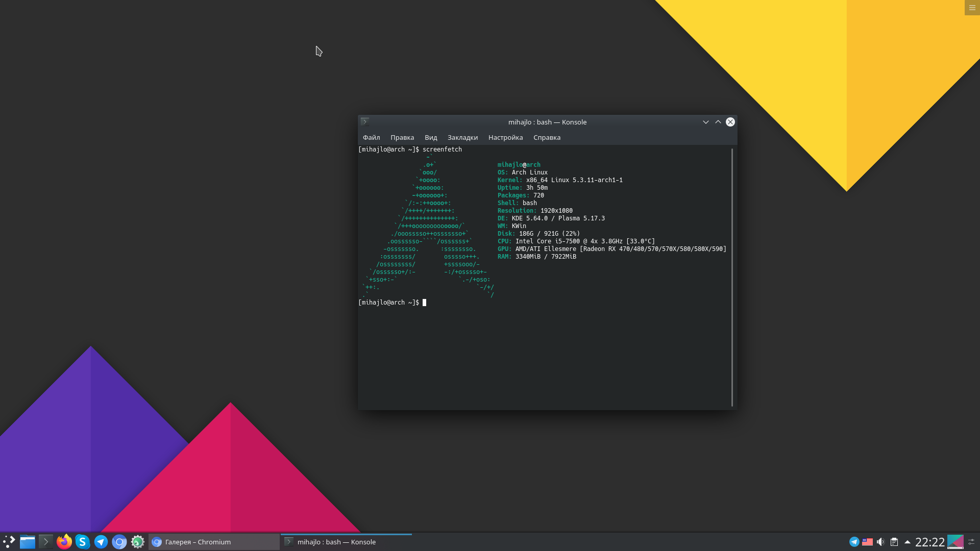Click the 'WM: KWin' line
The width and height of the screenshot is (980, 551).
(x=512, y=226)
